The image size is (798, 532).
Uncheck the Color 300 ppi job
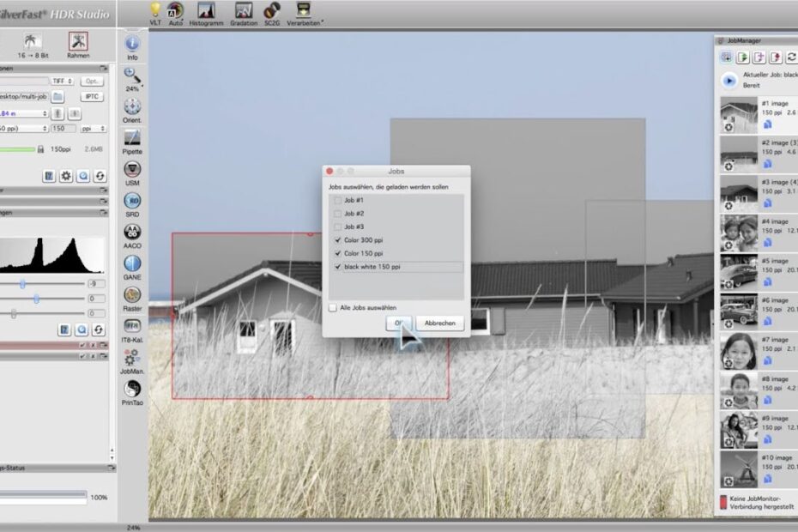point(337,240)
